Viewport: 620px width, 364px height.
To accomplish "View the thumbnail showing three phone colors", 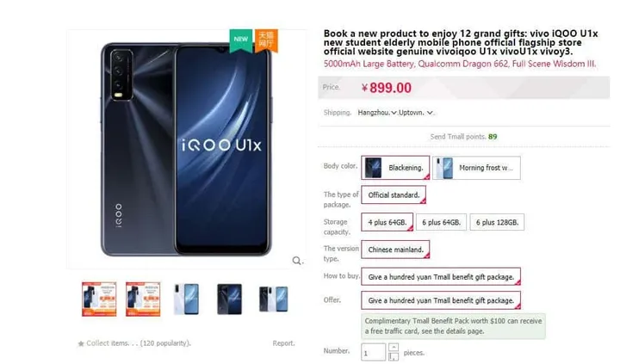I will (x=273, y=299).
